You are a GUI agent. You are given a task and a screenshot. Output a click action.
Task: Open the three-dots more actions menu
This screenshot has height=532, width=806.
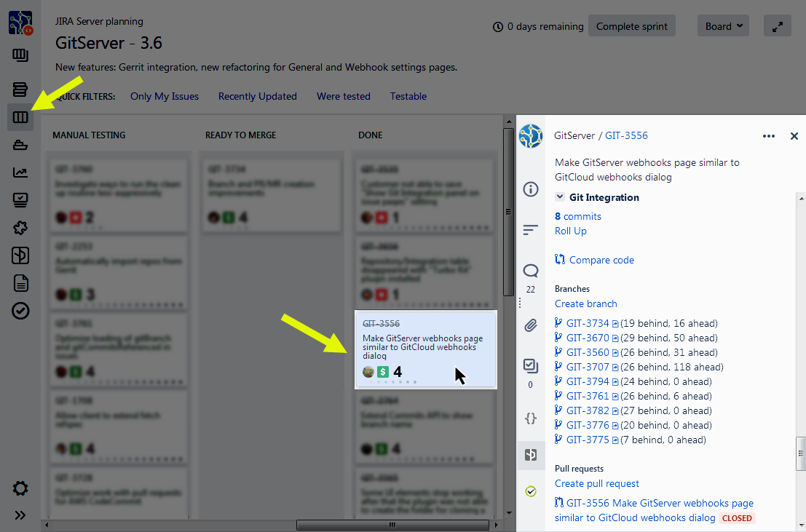pyautogui.click(x=768, y=135)
